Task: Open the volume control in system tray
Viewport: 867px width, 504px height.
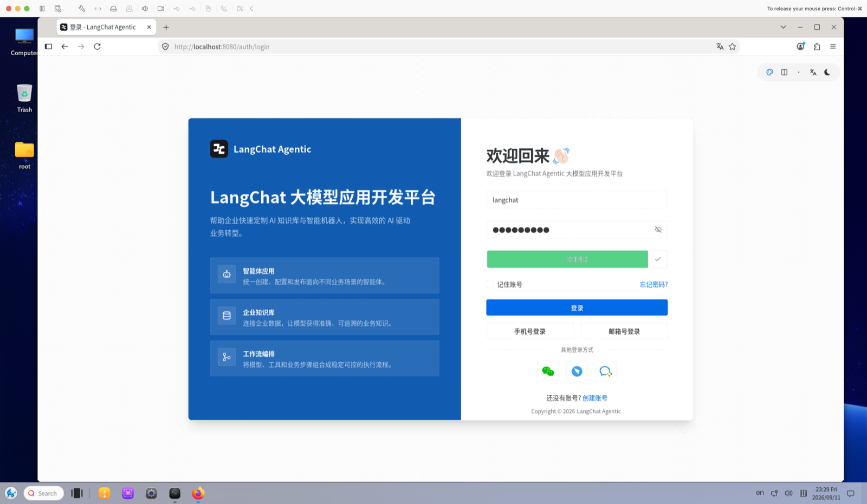Action: tap(788, 493)
